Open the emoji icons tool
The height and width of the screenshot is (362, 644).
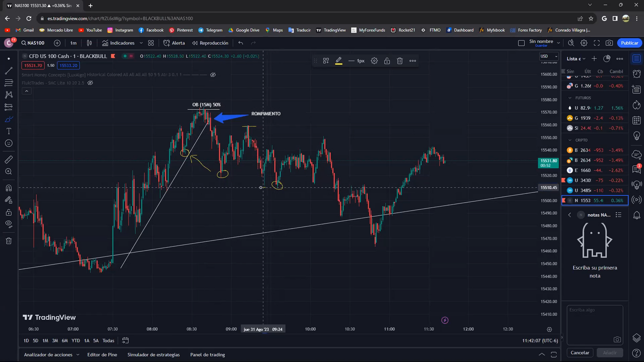click(8, 143)
